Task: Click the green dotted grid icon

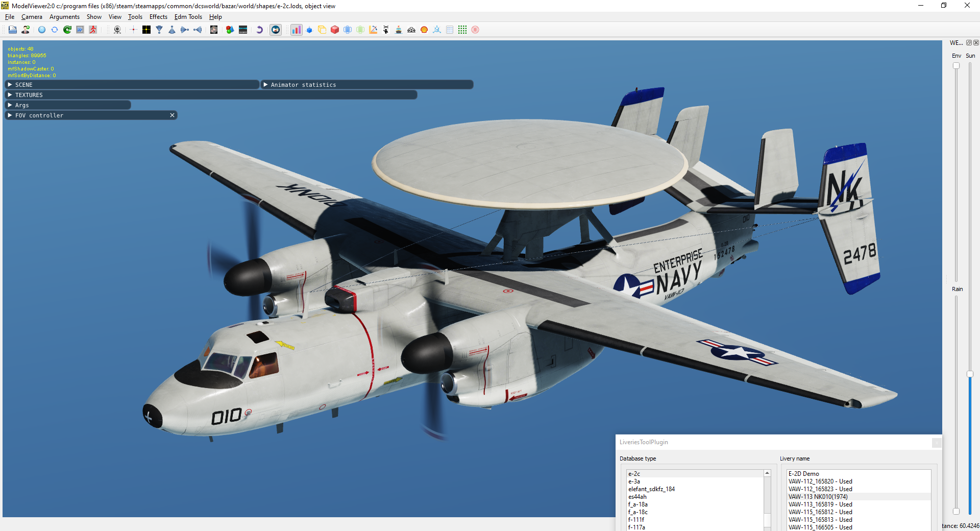Action: coord(462,30)
